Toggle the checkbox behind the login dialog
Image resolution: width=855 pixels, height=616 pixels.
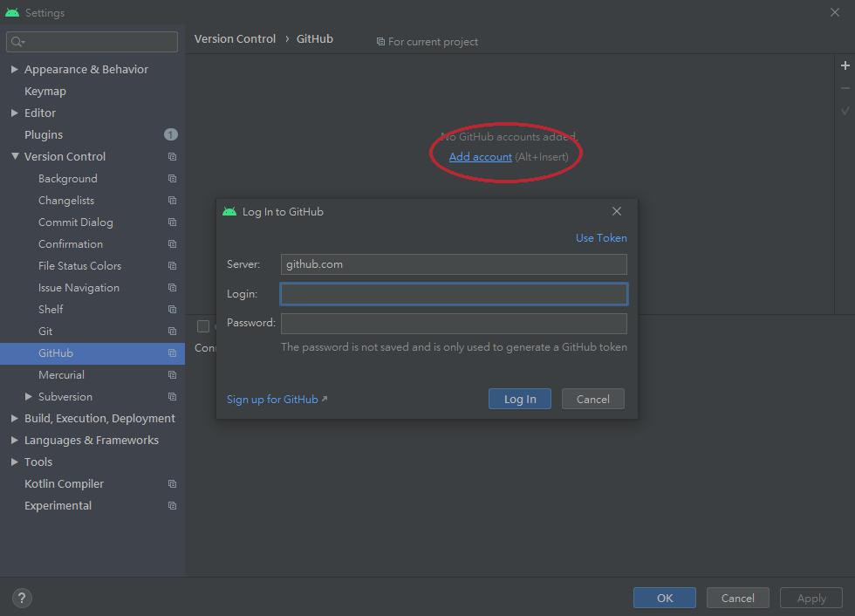pos(202,326)
